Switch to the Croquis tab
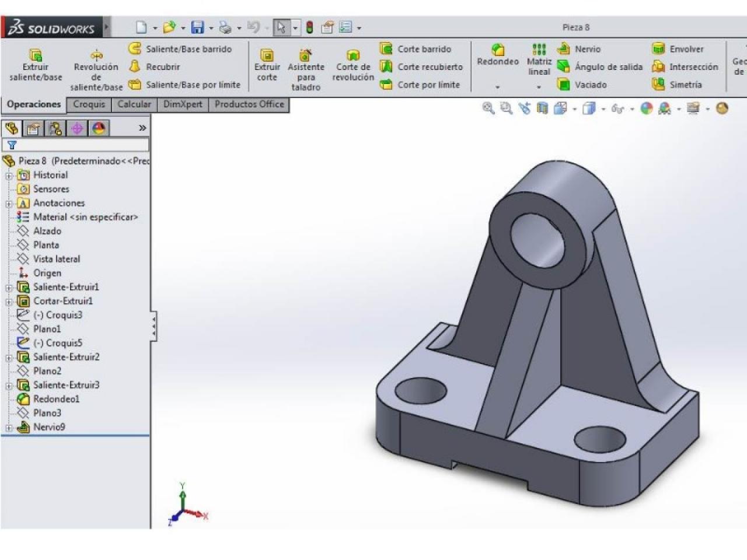 pos(89,104)
